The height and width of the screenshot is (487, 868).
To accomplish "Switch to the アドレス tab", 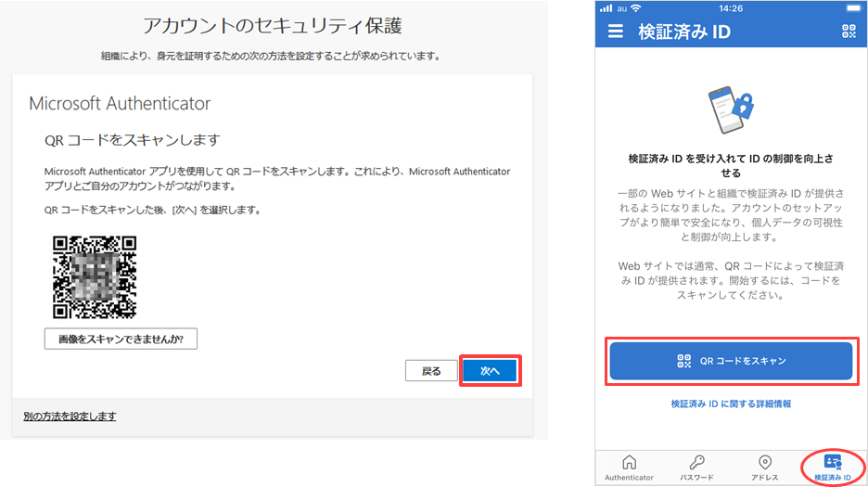I will coord(764,468).
